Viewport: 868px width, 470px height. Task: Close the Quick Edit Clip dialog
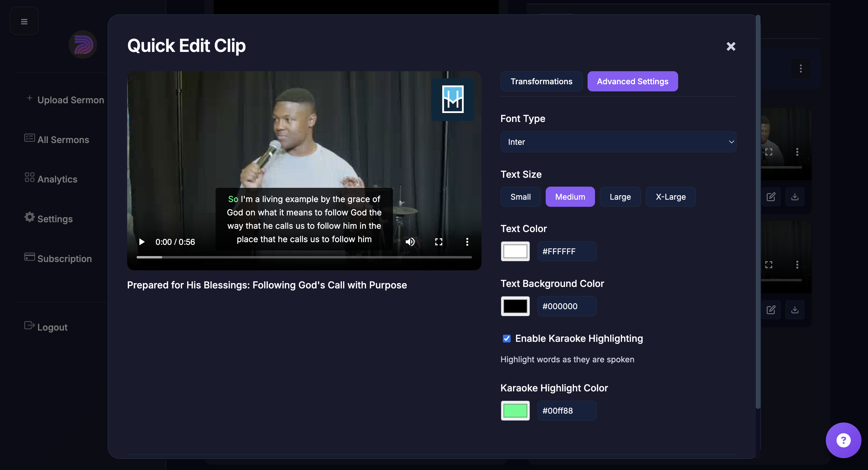(730, 46)
